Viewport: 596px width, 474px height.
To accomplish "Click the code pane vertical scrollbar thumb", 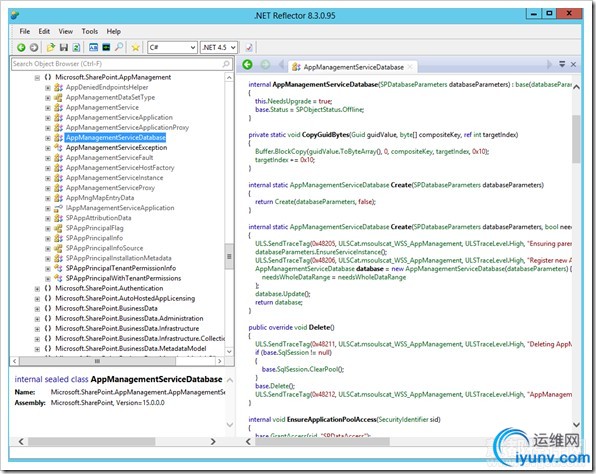I will 576,138.
